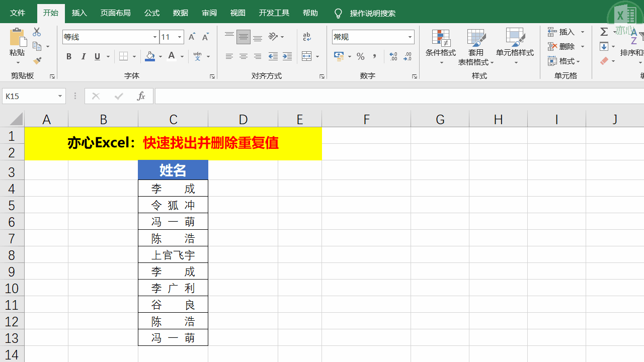Align text to bottom of cell
Viewport: 644px width, 362px height.
(x=258, y=37)
